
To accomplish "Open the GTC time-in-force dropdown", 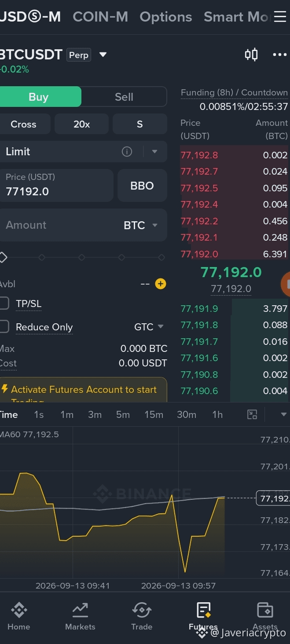I will (x=149, y=327).
